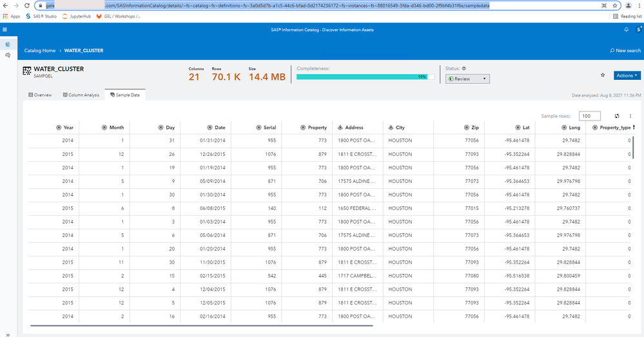Open the table options kebab menu
The height and width of the screenshot is (337, 644).
tap(630, 116)
